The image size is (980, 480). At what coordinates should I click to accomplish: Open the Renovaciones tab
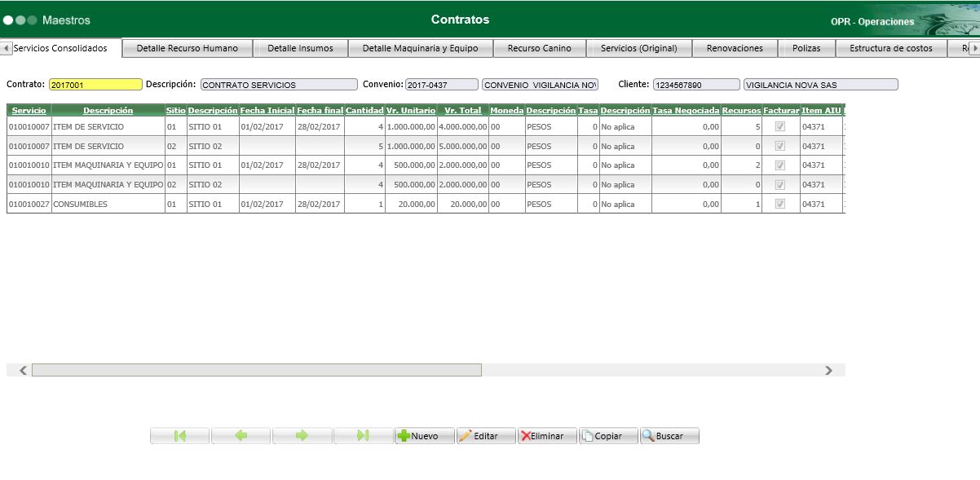coord(735,48)
